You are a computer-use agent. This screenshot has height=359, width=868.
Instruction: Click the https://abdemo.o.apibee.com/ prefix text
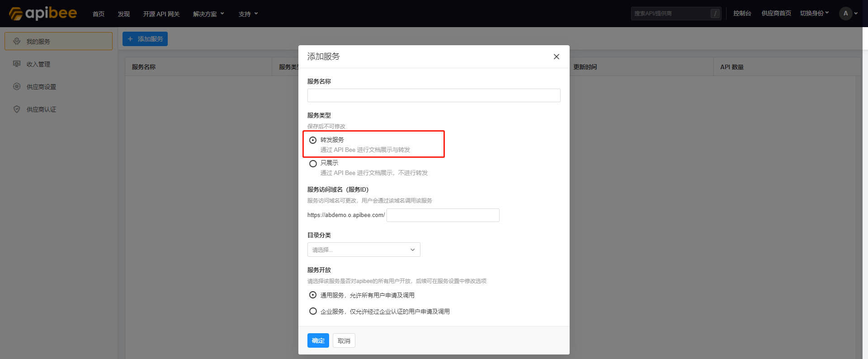point(346,215)
